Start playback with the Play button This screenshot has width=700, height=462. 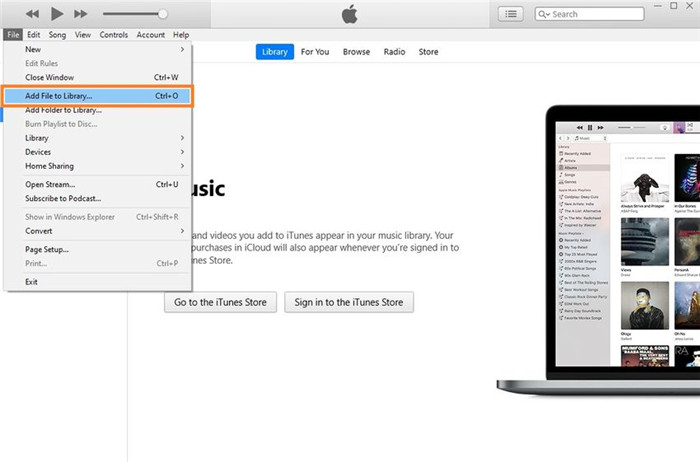pyautogui.click(x=57, y=14)
